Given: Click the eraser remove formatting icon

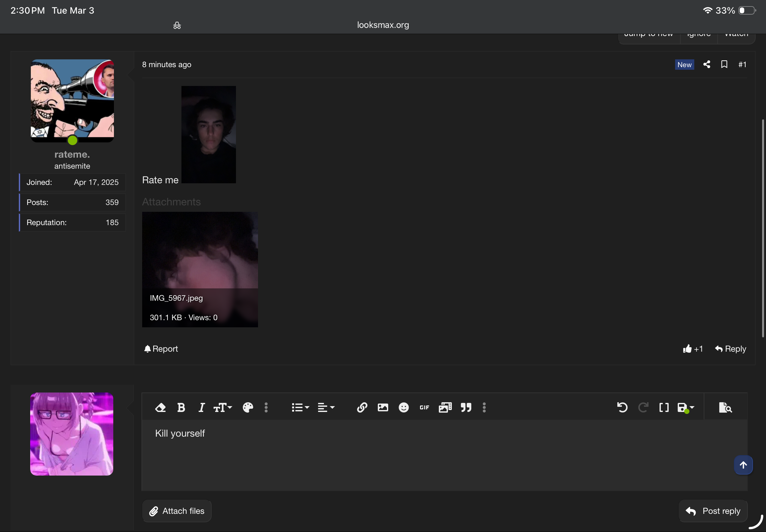Looking at the screenshot, I should point(160,407).
